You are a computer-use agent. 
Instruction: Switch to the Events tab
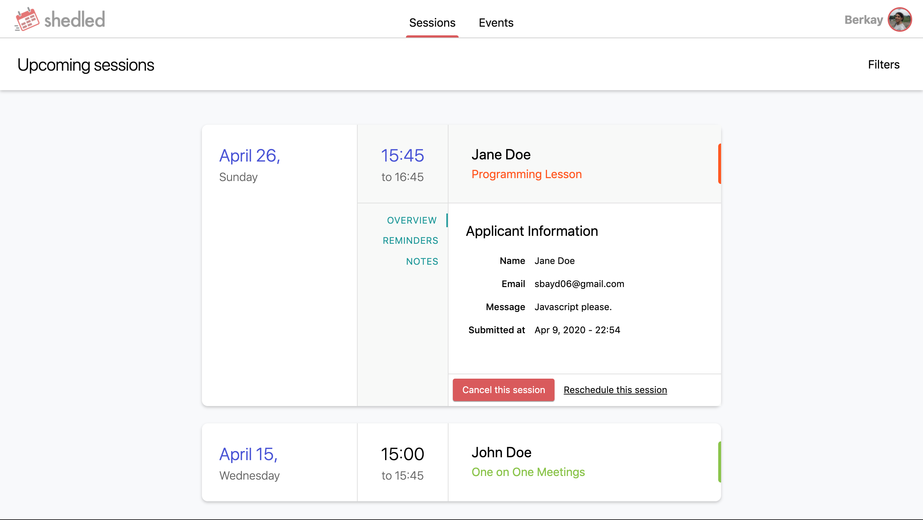pyautogui.click(x=496, y=22)
